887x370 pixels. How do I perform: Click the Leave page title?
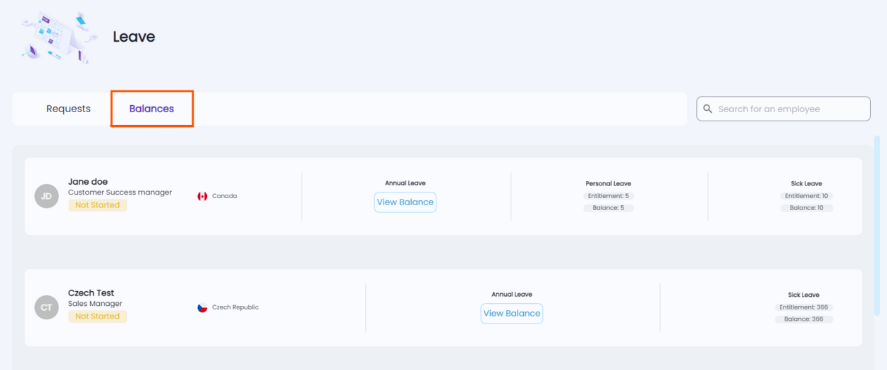point(134,37)
